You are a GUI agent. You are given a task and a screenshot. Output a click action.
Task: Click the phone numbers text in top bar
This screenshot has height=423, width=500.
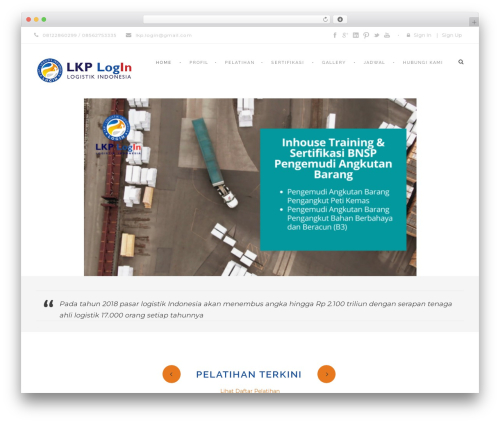point(79,35)
